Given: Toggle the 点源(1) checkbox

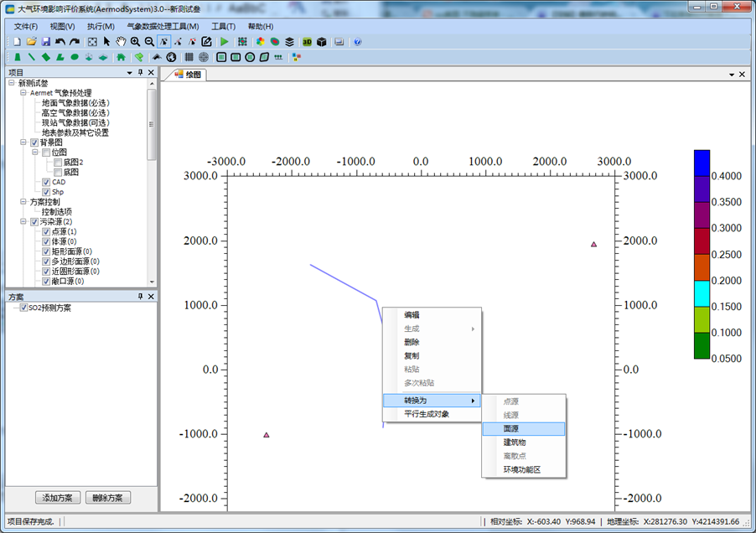Looking at the screenshot, I should coord(46,231).
